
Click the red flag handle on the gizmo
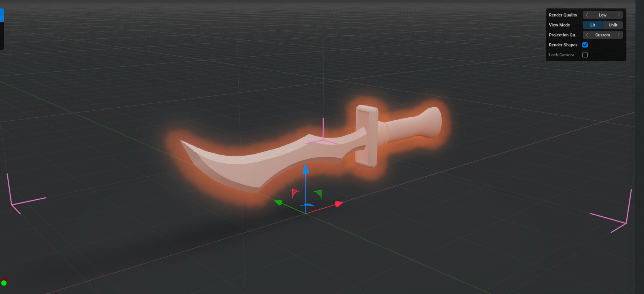(295, 193)
